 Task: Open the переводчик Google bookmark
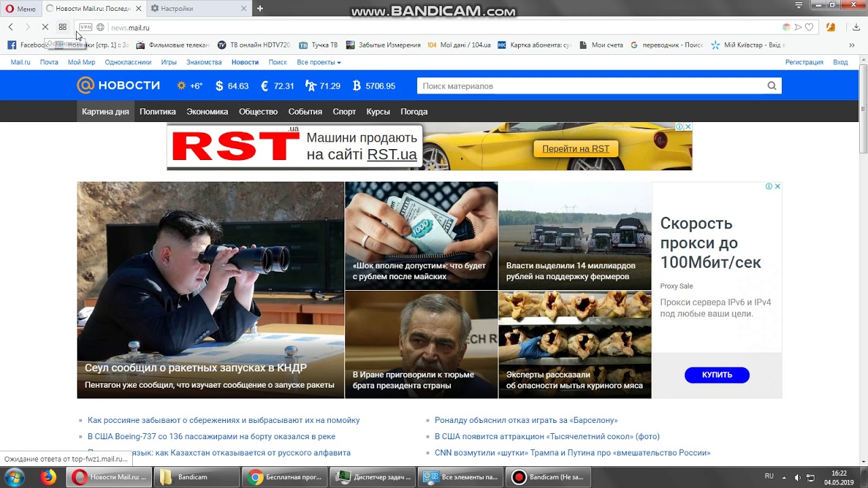667,45
